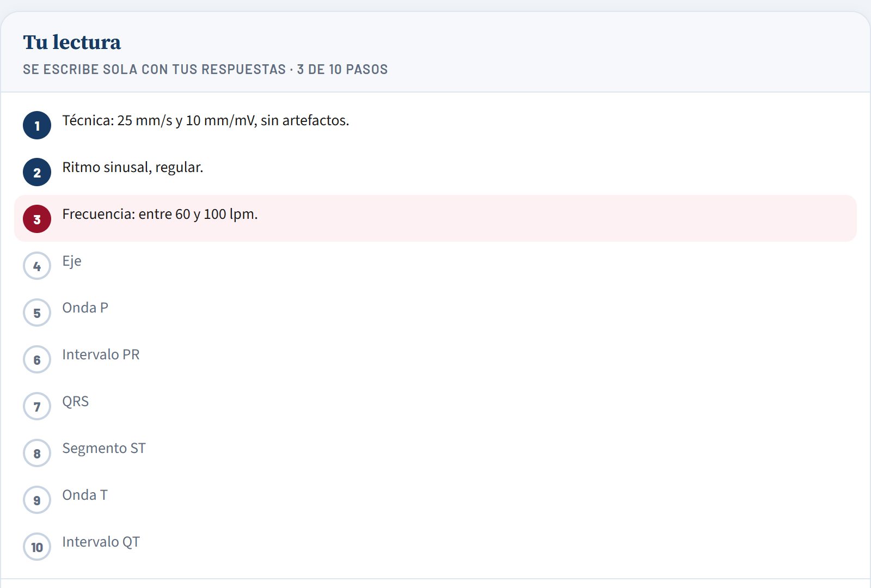
Task: Click the step 4 circle
Action: 37,266
